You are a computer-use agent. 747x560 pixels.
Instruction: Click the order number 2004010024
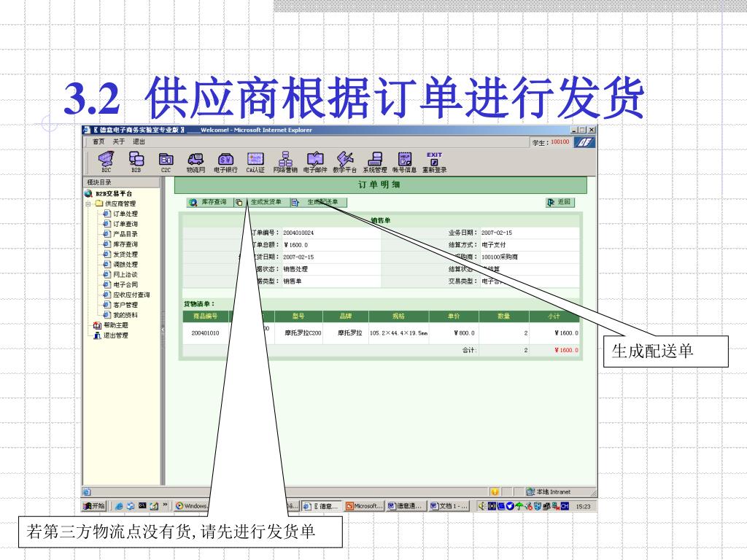click(x=298, y=233)
